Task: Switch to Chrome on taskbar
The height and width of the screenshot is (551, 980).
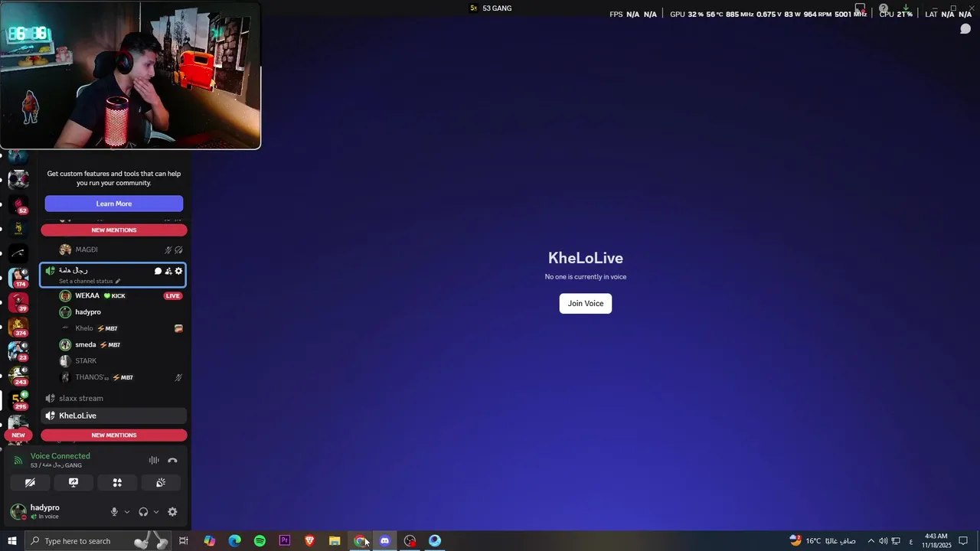Action: pos(360,541)
